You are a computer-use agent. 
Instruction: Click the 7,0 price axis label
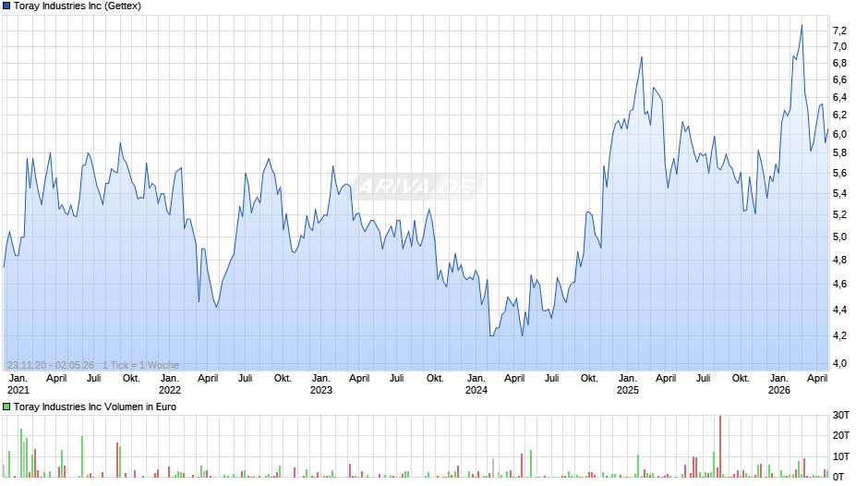coord(839,46)
